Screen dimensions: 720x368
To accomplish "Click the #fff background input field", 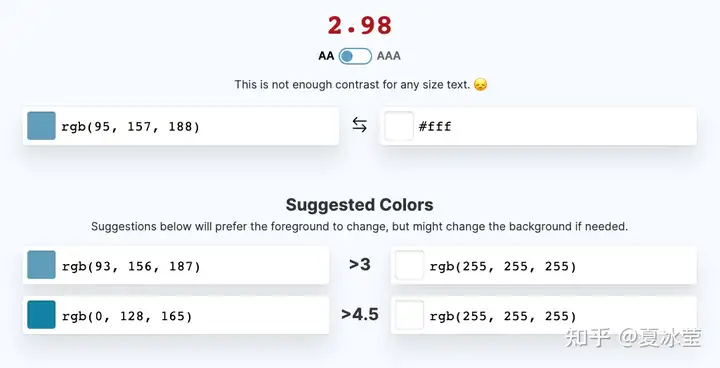I will pos(538,126).
